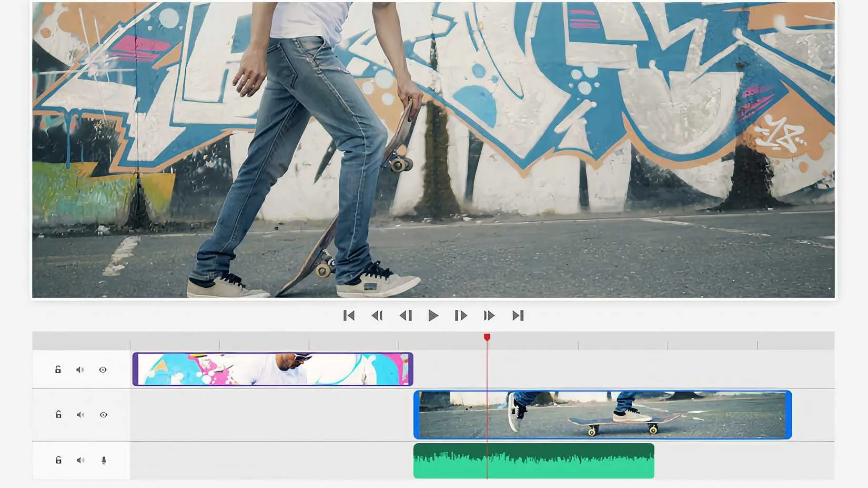Step forward one frame

coord(461,315)
